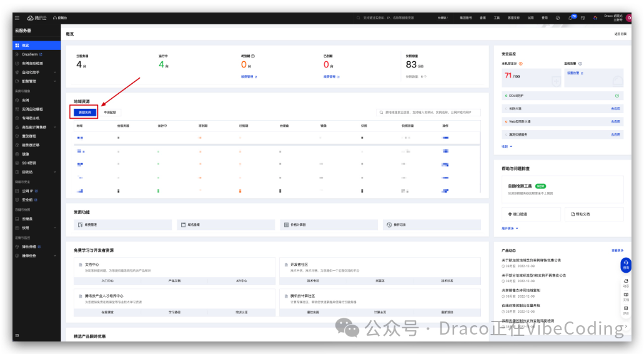644x354 pixels.
Task: Click 去启用 link for Web应用防火墙
Action: point(615,121)
